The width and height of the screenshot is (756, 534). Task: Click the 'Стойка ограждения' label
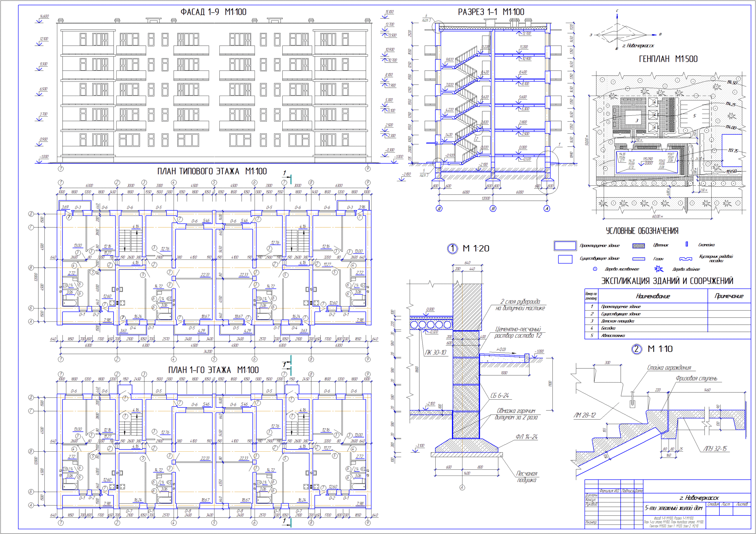(x=669, y=368)
